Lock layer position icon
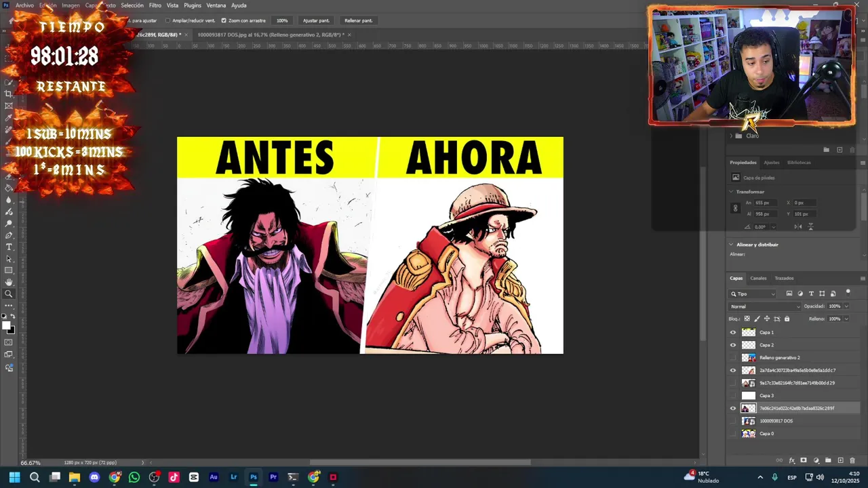Screen dimensions: 868x488 tap(767, 319)
